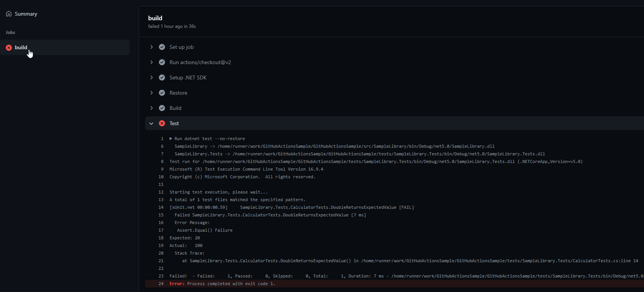Select the 'Expected: 20' log line

coord(184,238)
